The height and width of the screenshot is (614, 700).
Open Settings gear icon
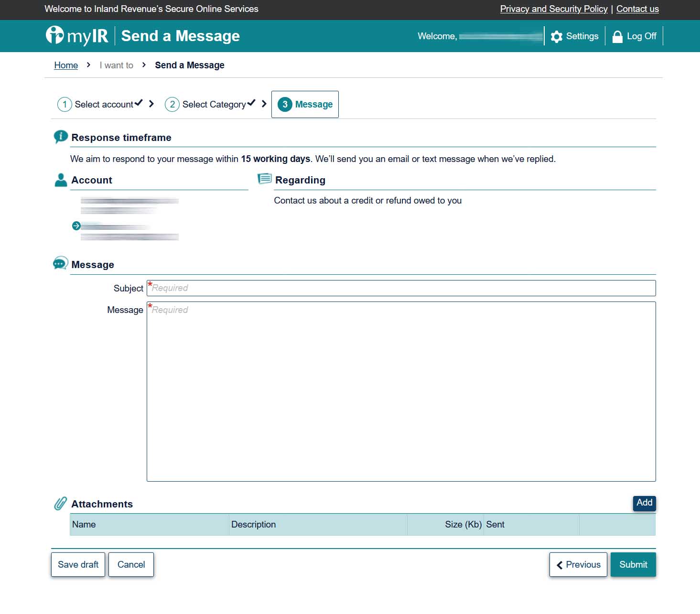[x=556, y=37]
